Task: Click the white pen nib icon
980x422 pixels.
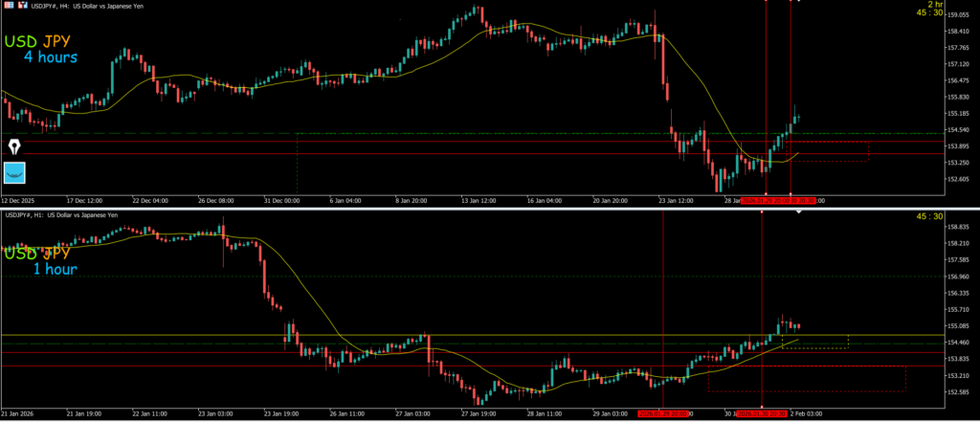Action: click(15, 146)
